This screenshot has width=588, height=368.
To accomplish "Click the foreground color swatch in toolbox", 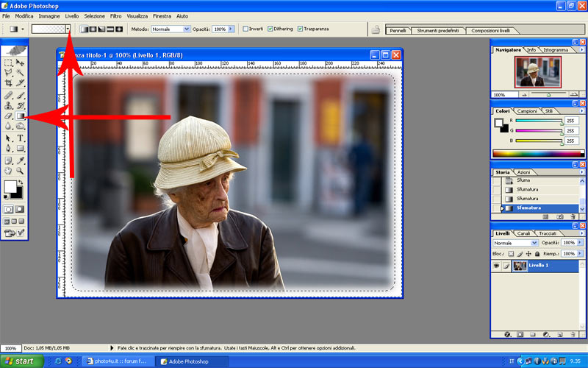I will point(10,186).
